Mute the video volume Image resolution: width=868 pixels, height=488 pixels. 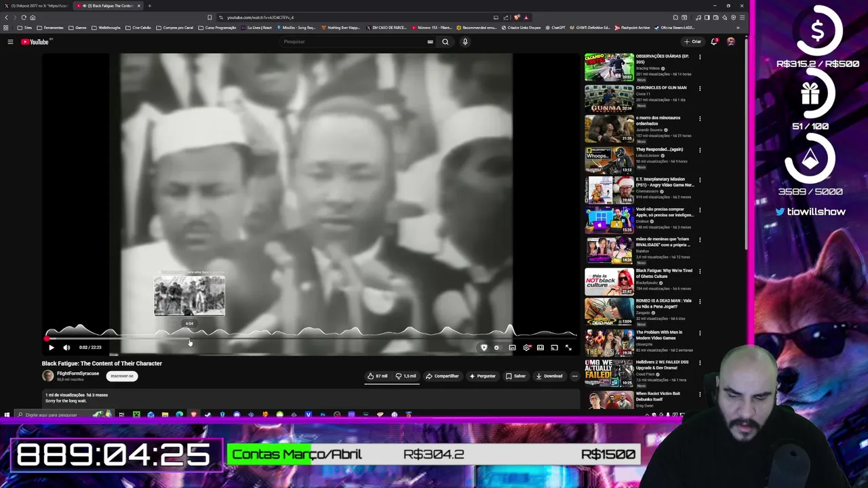[x=66, y=348]
